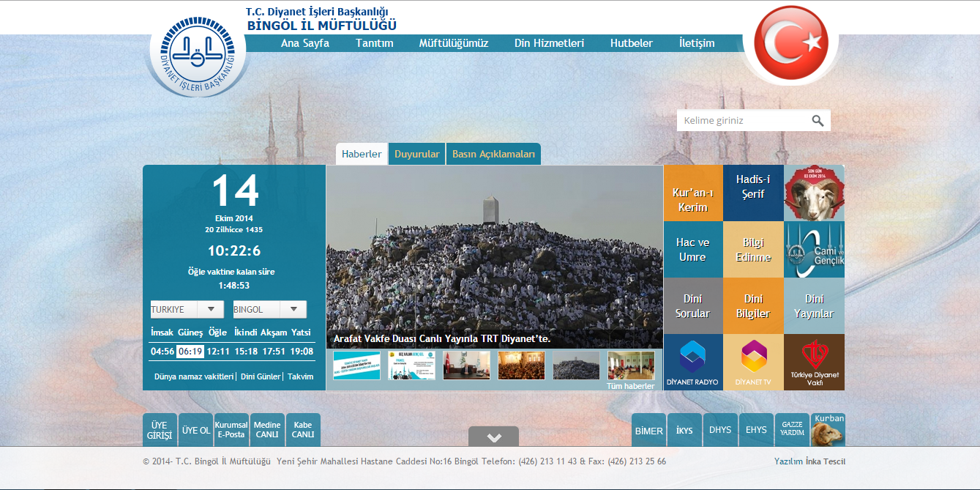Open the Türkiye Diyanet Vakfı tile
This screenshot has width=980, height=490.
pos(814,363)
